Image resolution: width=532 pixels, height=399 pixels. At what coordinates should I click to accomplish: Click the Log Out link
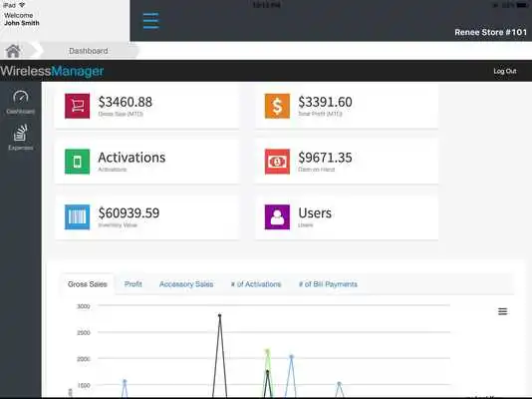(505, 71)
